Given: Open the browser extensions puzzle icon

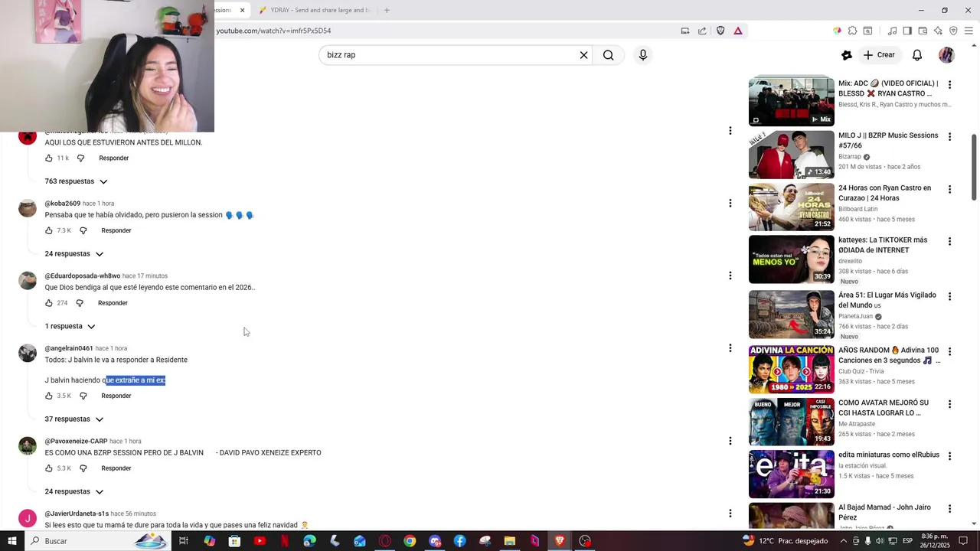Looking at the screenshot, I should (852, 31).
